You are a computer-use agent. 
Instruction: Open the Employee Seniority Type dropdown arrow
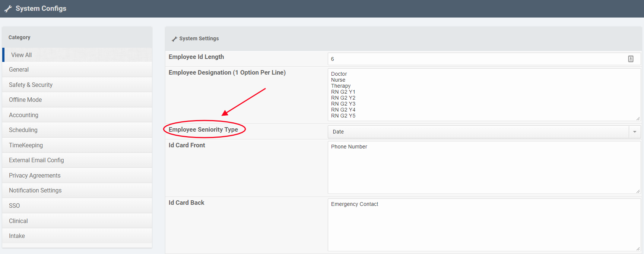click(635, 132)
